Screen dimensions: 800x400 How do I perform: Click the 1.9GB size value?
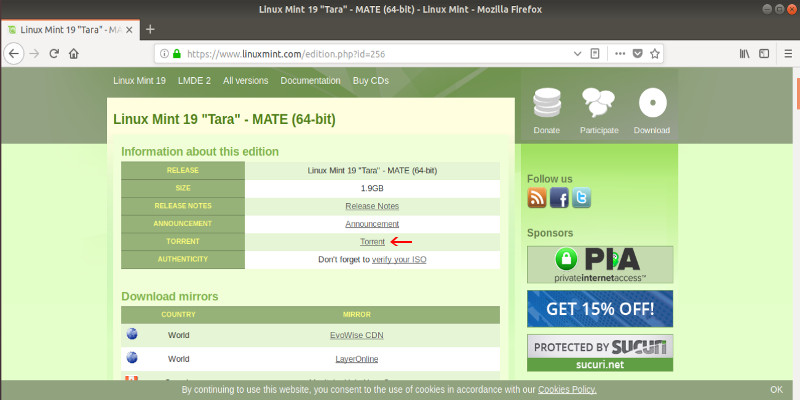coord(372,188)
